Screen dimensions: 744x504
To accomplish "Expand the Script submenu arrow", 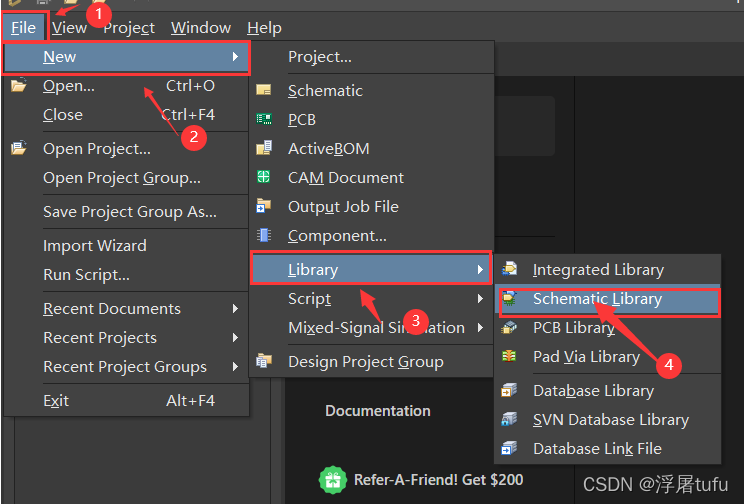I will click(x=480, y=299).
